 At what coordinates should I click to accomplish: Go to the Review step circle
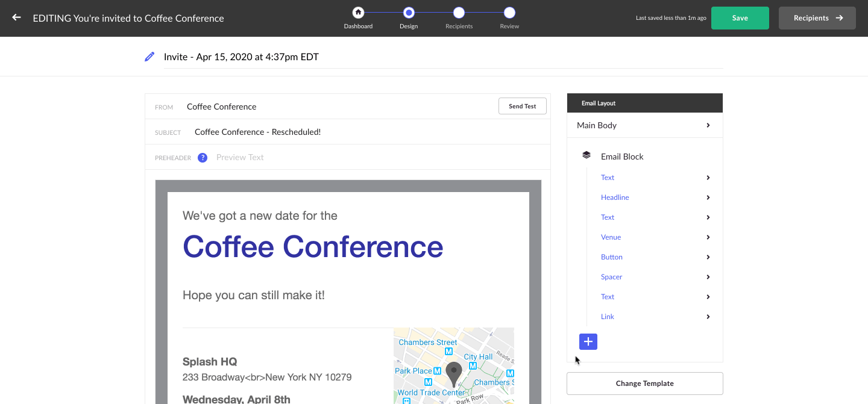point(509,12)
